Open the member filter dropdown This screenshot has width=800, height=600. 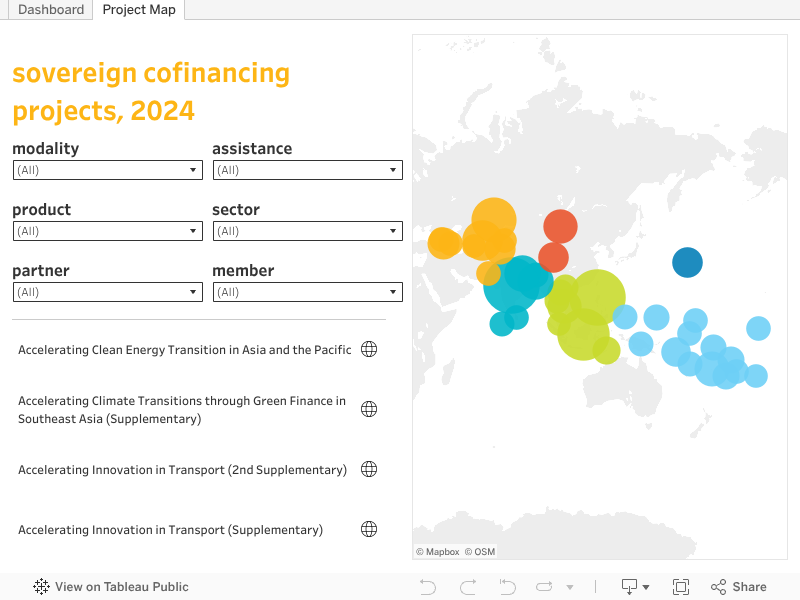307,292
